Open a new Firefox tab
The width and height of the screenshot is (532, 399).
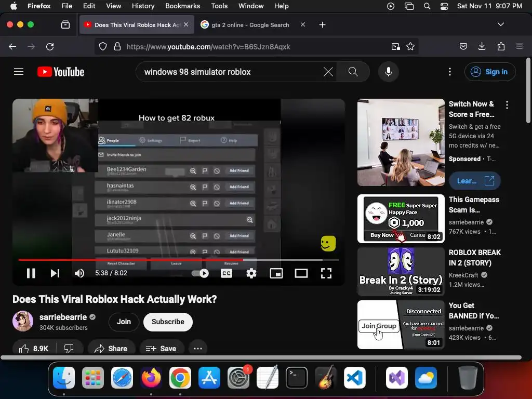(x=322, y=25)
